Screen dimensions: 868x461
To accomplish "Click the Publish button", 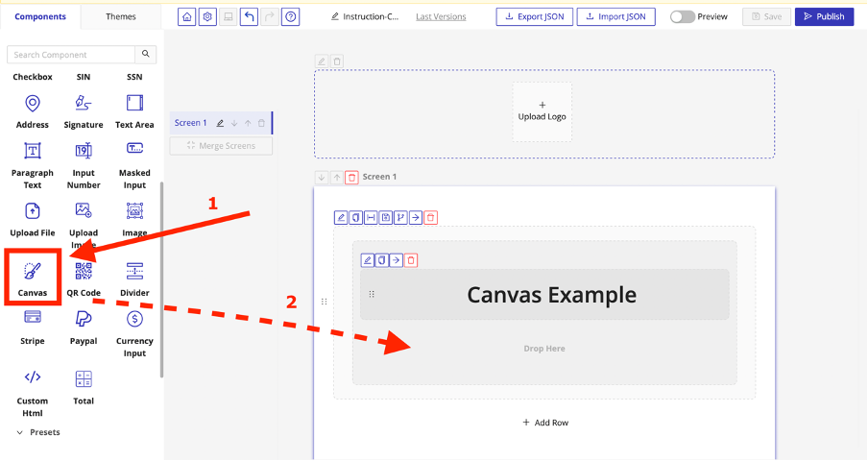I will (823, 16).
